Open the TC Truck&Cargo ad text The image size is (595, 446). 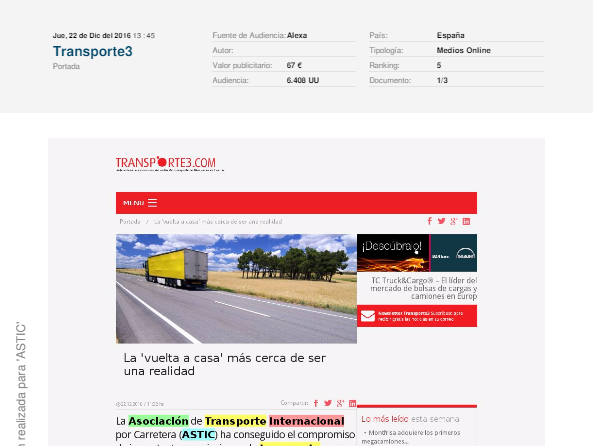tap(424, 288)
